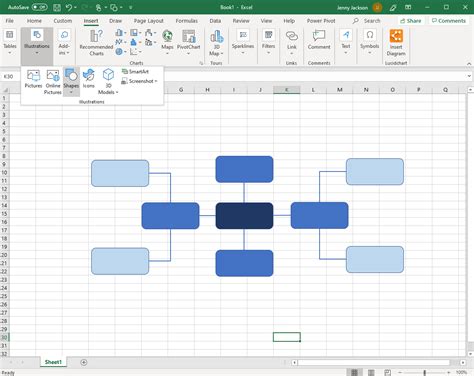The height and width of the screenshot is (376, 474).
Task: Click the Save icon in title bar
Action: (x=57, y=7)
